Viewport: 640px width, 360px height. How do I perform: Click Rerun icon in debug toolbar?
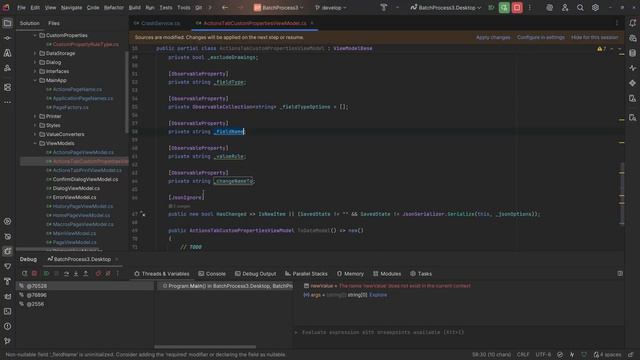24,273
